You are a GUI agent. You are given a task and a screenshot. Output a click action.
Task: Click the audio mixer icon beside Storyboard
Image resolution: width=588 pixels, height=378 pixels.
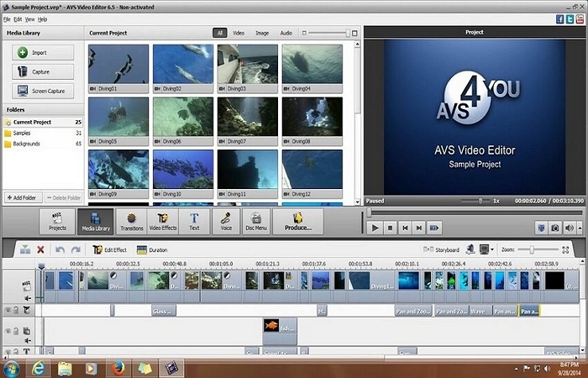point(470,249)
